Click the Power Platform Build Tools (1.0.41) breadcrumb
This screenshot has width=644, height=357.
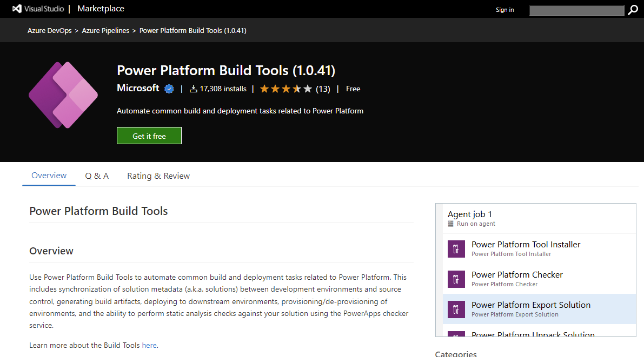point(192,30)
